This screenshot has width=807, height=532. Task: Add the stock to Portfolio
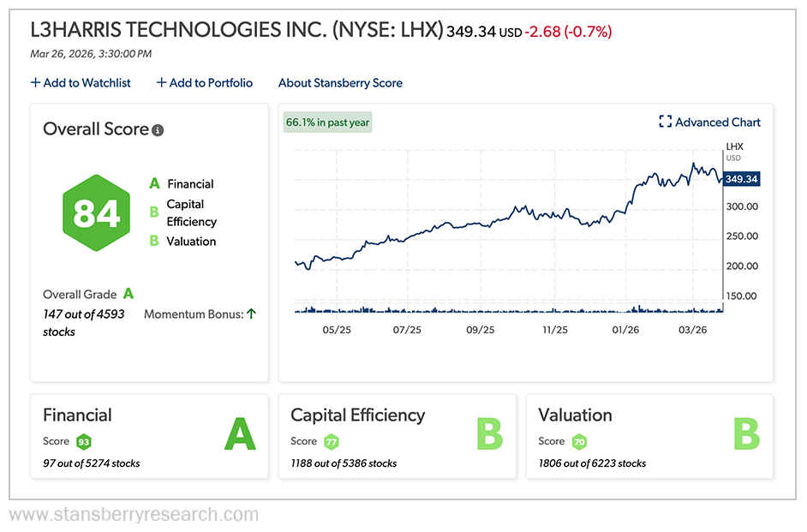[x=204, y=83]
